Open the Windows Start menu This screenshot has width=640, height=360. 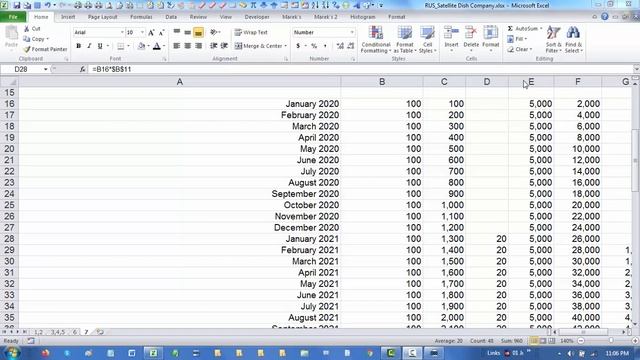(x=13, y=353)
